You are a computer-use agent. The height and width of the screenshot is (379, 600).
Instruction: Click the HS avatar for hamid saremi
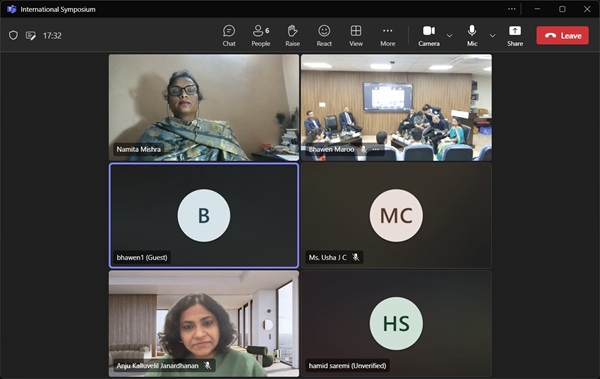click(396, 323)
